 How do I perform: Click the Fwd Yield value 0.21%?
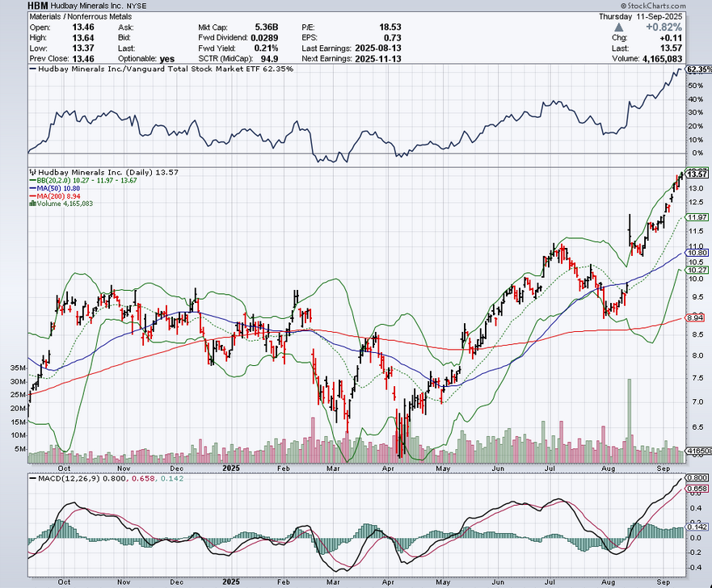coord(266,48)
